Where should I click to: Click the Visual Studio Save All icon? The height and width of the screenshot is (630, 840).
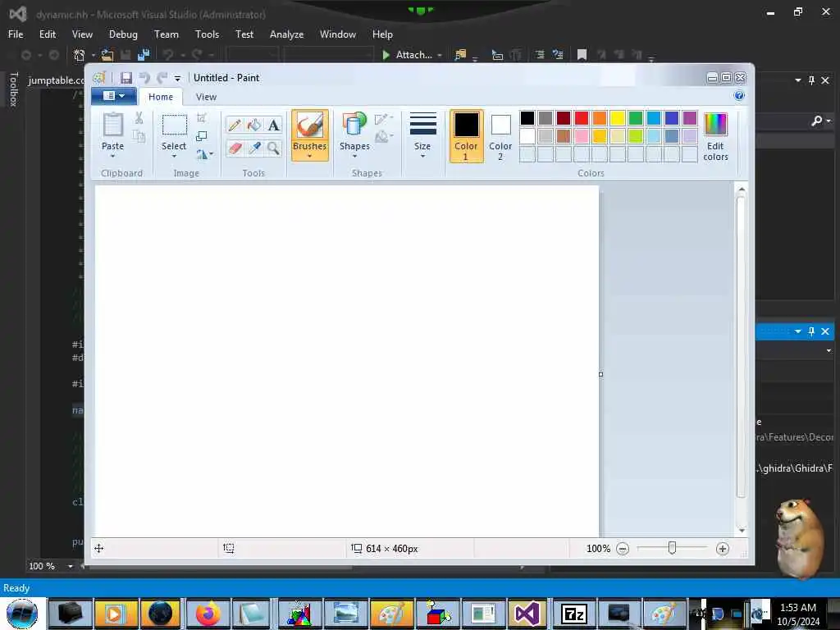point(144,55)
